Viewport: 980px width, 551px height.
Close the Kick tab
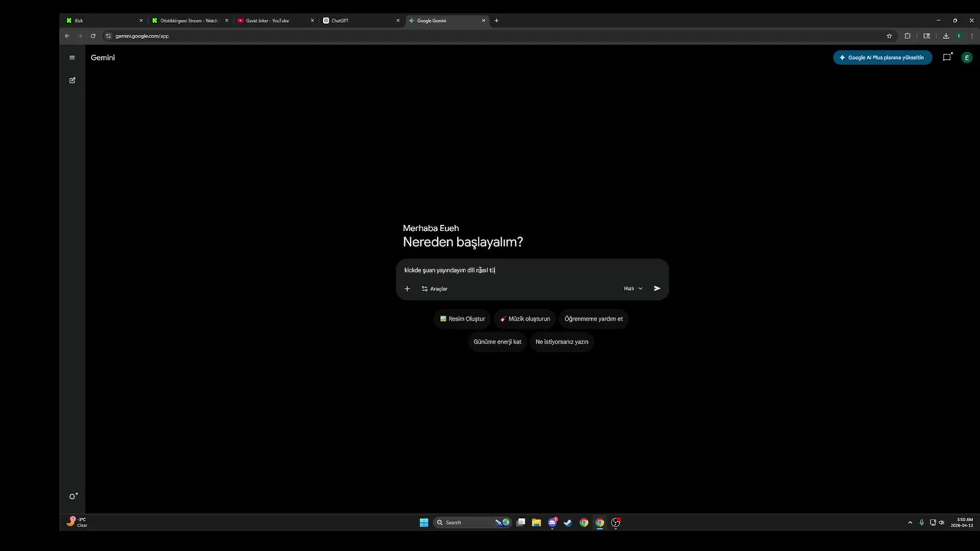point(141,21)
